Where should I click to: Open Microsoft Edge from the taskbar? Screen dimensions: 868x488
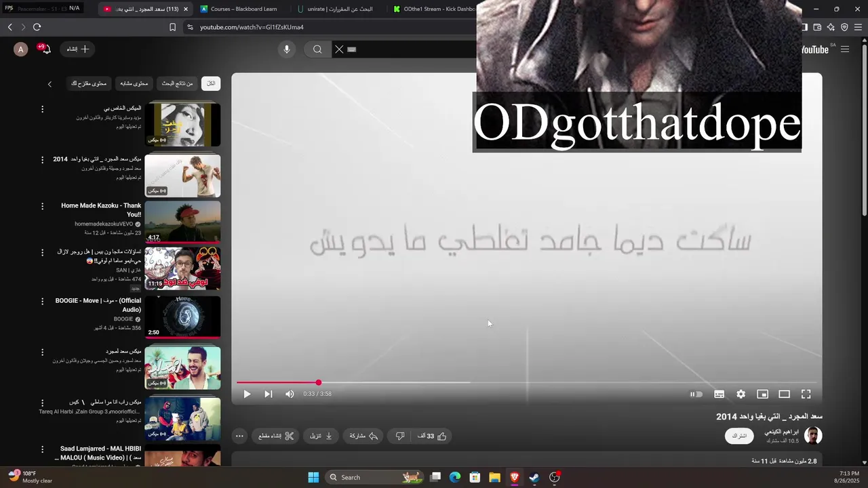tap(455, 477)
